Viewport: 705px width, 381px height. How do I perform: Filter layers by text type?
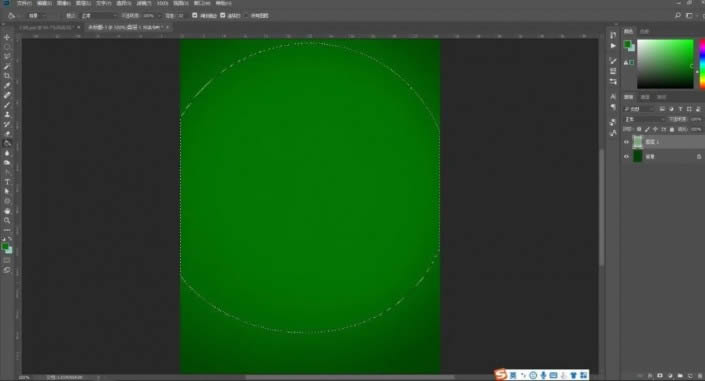coord(680,109)
